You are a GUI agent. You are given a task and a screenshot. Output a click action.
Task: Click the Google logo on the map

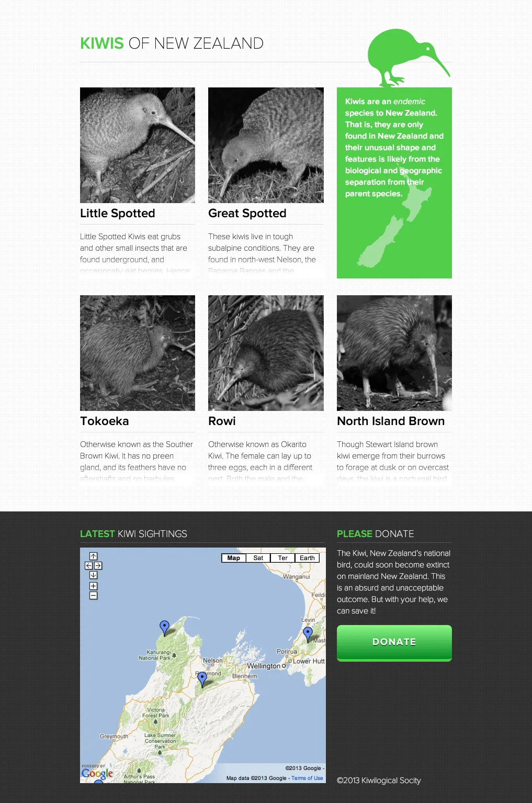tap(97, 773)
